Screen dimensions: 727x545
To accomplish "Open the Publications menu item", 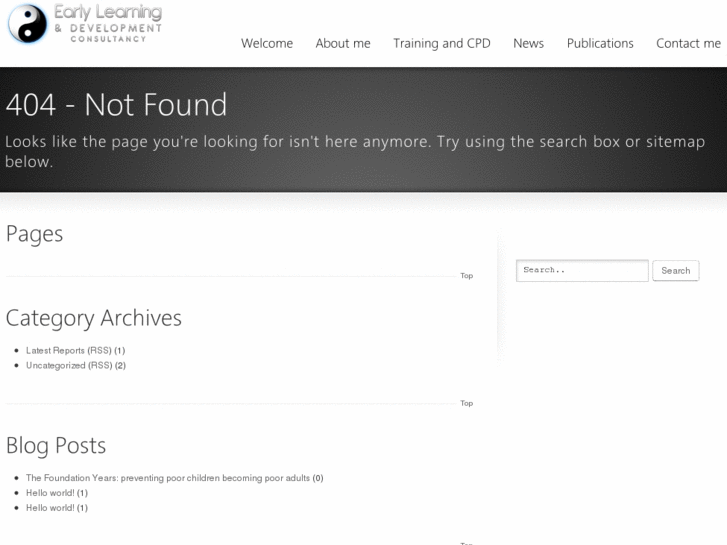I will point(600,43).
